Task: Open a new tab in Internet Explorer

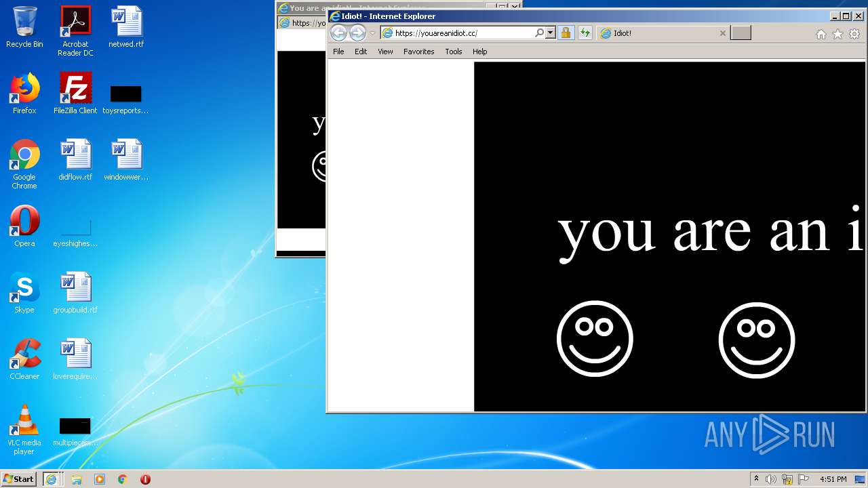Action: coord(741,33)
